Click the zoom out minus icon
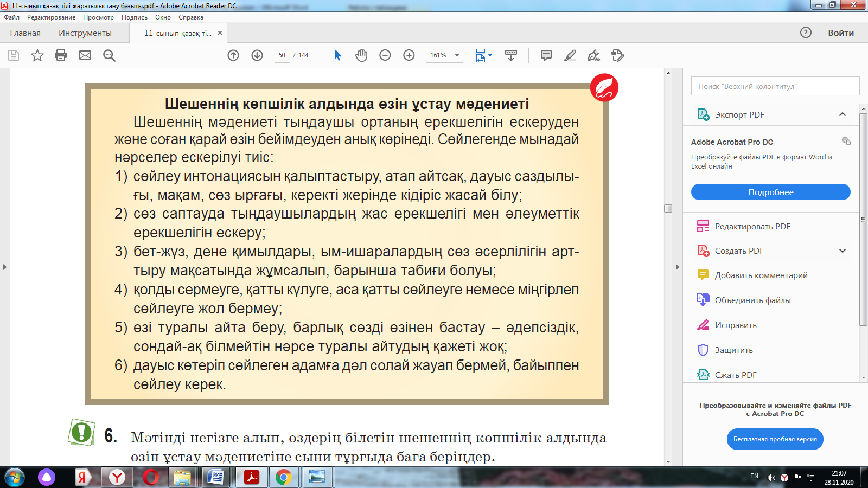 pos(385,55)
